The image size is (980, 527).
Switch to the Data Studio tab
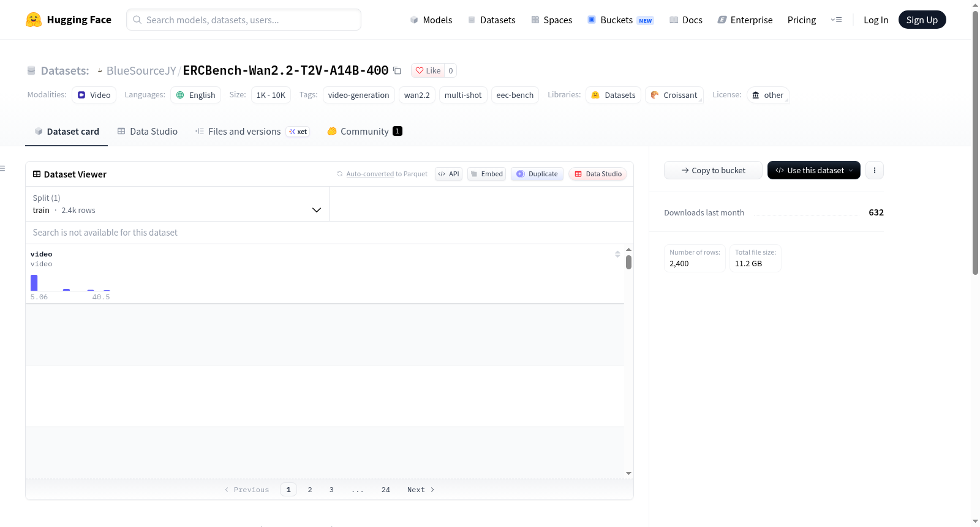coord(148,131)
